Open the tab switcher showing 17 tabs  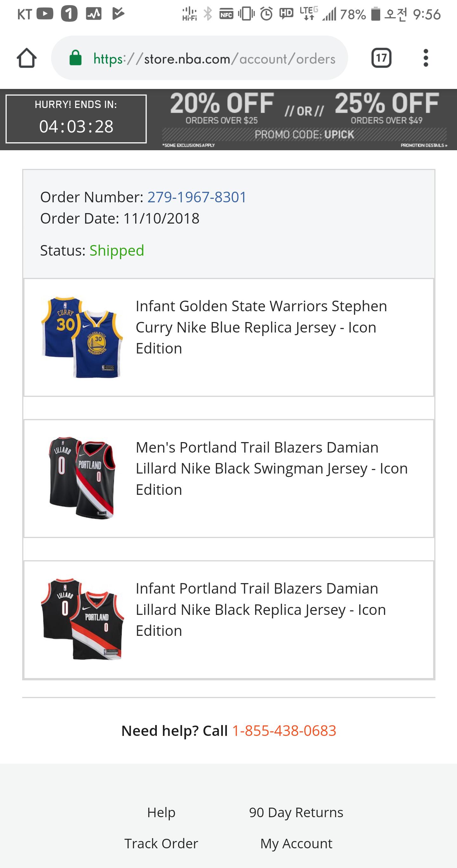tap(381, 58)
